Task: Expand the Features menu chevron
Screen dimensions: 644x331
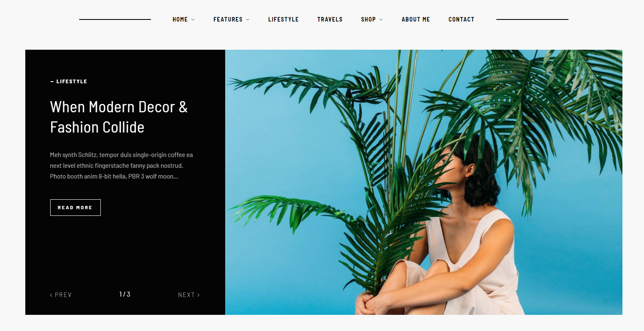Action: tap(248, 19)
